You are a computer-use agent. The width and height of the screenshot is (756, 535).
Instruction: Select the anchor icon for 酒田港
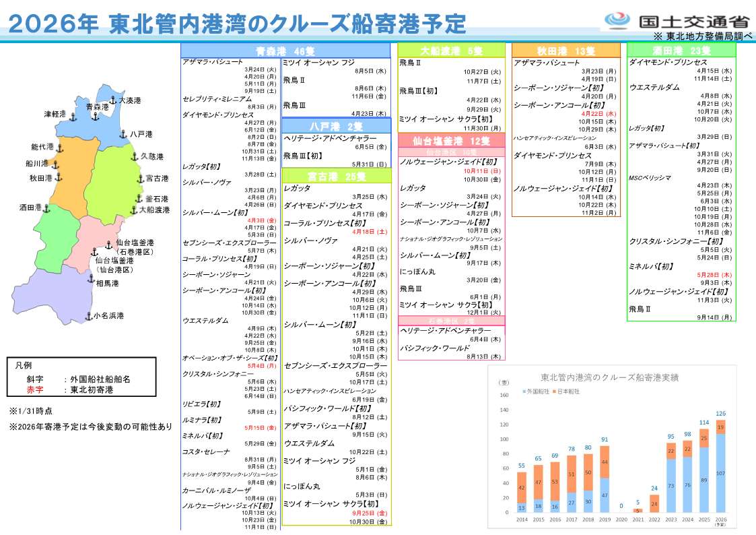[x=47, y=208]
